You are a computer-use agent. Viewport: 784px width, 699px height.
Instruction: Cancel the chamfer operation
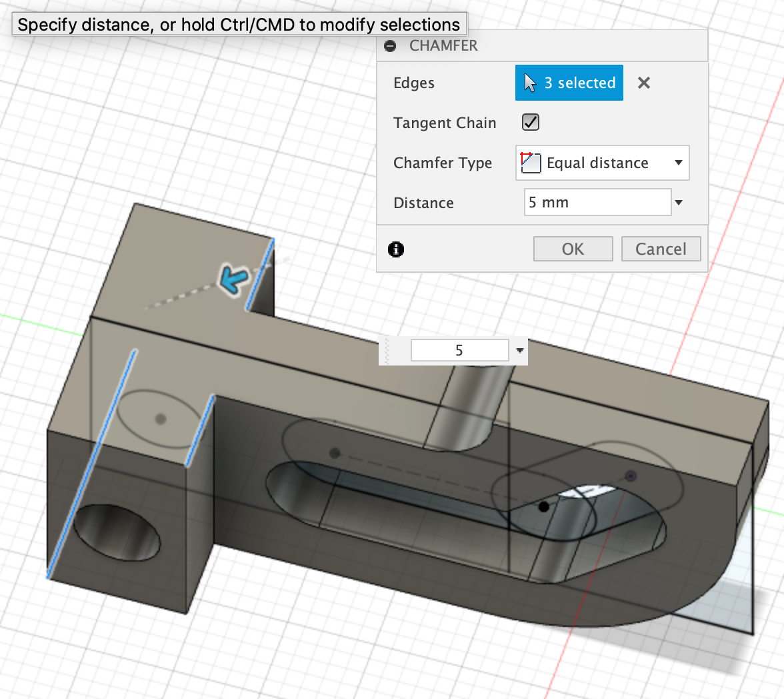pyautogui.click(x=661, y=249)
